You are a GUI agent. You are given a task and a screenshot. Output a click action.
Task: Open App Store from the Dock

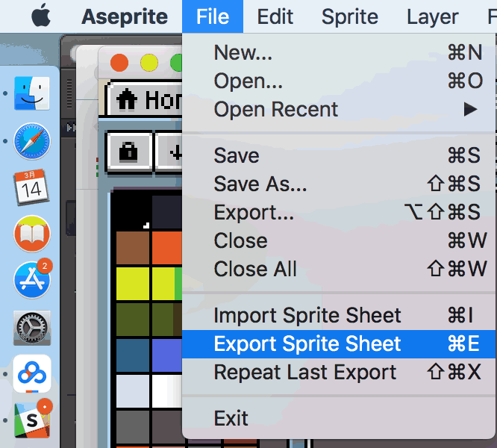[x=32, y=280]
